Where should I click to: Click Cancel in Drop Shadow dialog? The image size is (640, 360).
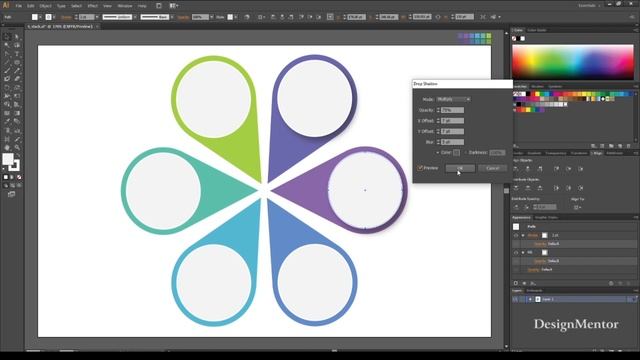(x=493, y=168)
